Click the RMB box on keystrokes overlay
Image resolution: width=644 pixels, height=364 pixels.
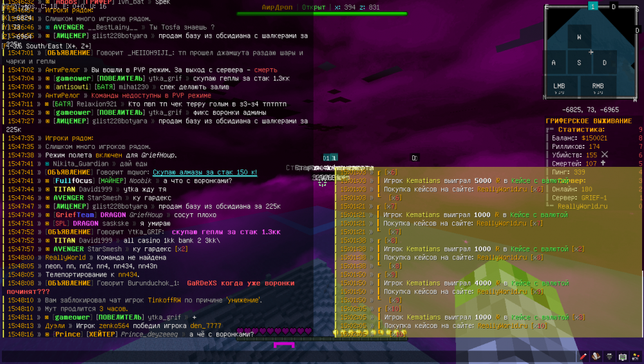click(598, 87)
